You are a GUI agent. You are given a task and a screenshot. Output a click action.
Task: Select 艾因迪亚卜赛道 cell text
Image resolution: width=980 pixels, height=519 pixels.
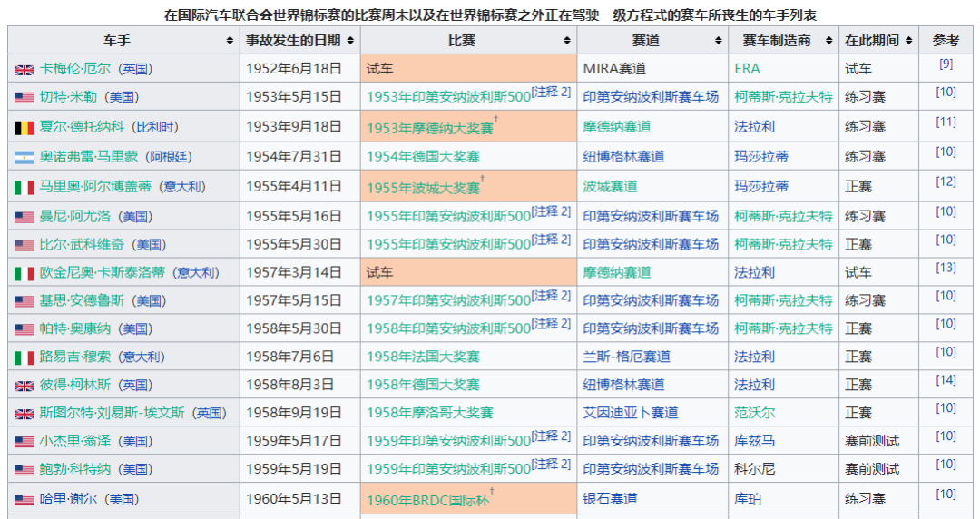click(x=631, y=413)
